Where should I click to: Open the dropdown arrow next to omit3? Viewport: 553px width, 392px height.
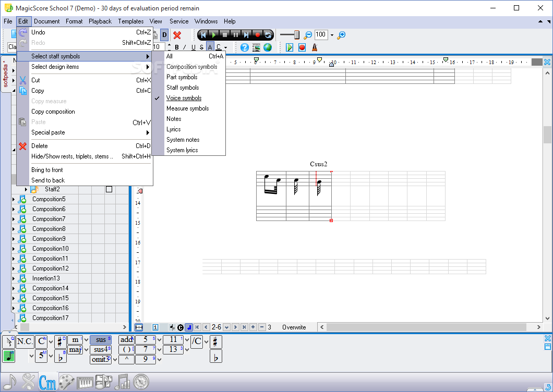(x=115, y=360)
